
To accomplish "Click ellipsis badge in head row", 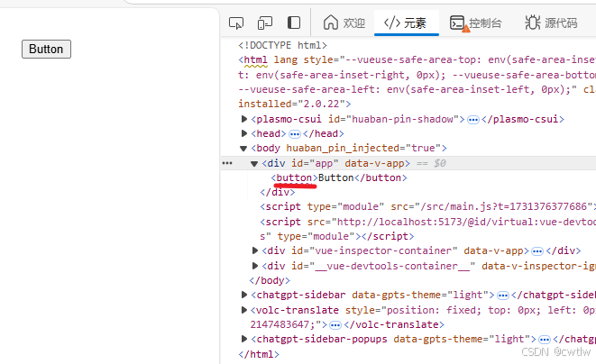I will (x=295, y=134).
